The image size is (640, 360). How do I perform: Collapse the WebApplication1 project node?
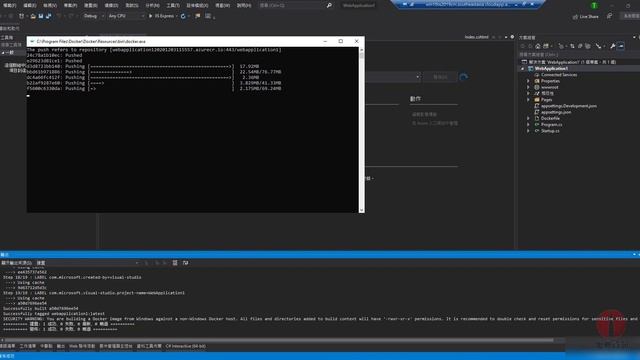522,69
